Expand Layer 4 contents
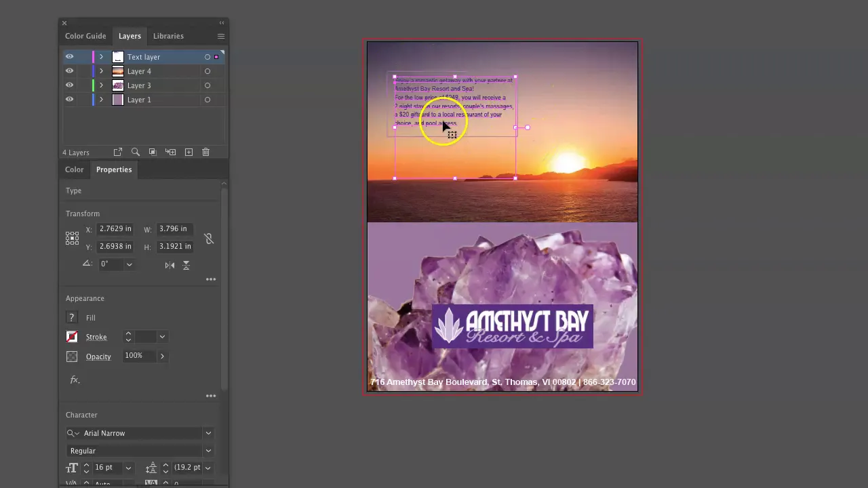 coord(101,71)
